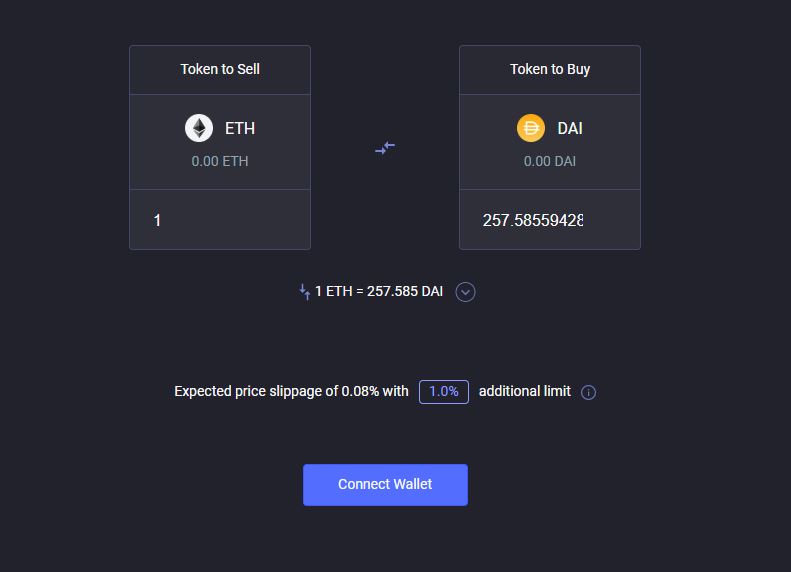Viewport: 791px width, 572px height.
Task: Click the 1 ETH = 257.585 DAI rate text
Action: coord(379,292)
